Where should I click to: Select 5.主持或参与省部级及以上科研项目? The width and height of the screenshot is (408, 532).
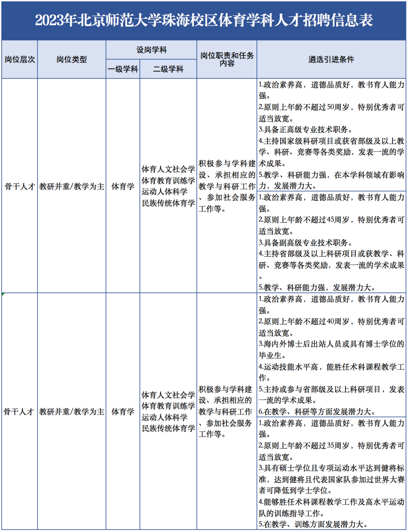331,389
